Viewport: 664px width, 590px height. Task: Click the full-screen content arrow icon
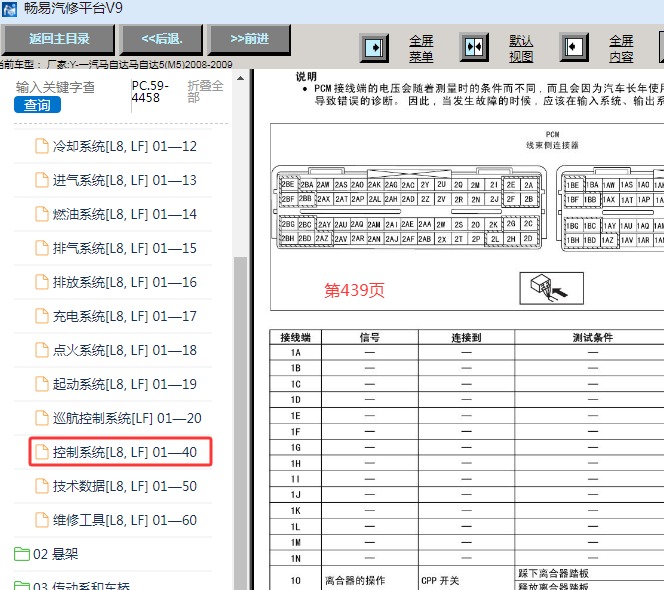[x=574, y=47]
